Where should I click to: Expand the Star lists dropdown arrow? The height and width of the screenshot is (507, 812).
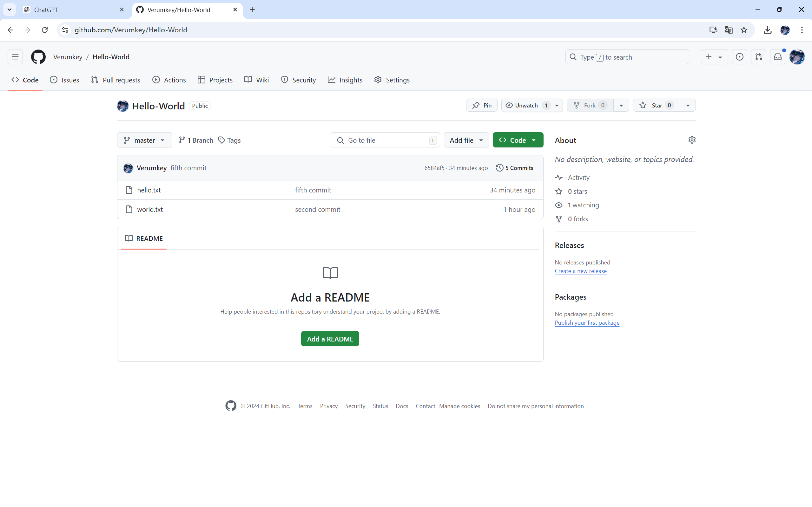coord(688,105)
